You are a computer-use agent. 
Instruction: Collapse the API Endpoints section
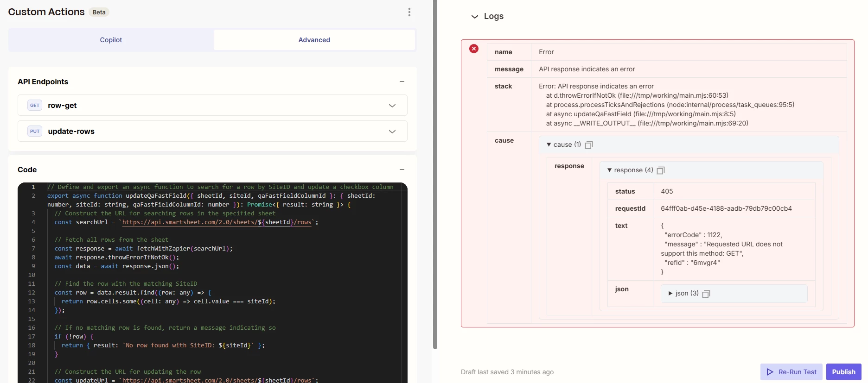point(402,82)
